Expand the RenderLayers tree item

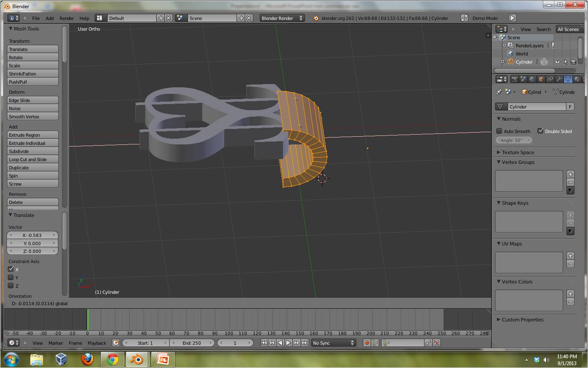tap(504, 45)
